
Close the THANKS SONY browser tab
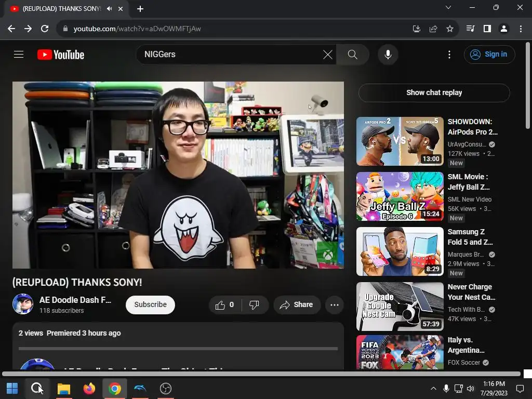click(121, 9)
